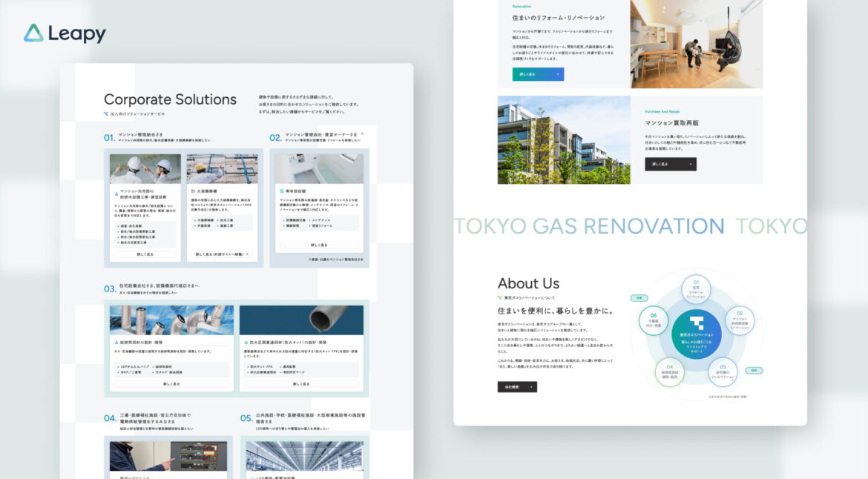Open the silver pipe fittings photo in section 03
The image size is (868, 479).
tap(171, 320)
